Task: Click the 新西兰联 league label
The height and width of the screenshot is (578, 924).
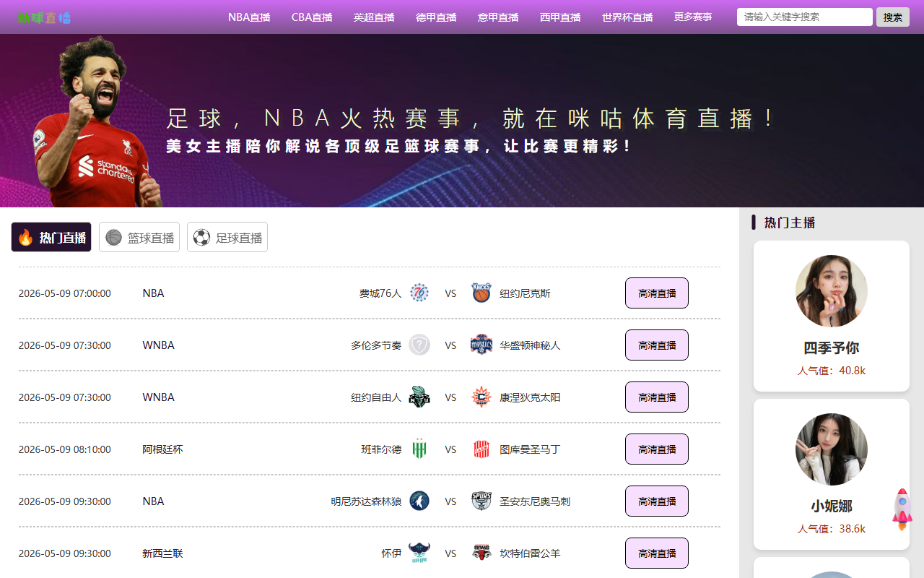Action: click(162, 553)
